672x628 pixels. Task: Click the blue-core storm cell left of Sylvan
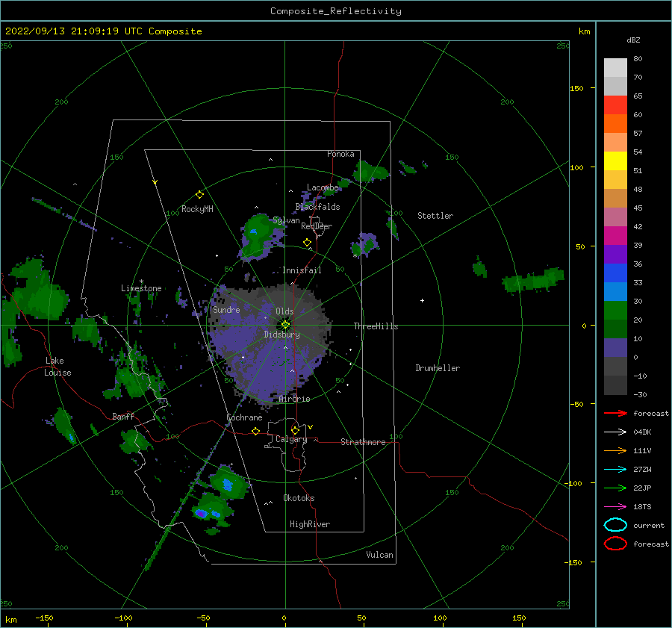click(x=260, y=237)
